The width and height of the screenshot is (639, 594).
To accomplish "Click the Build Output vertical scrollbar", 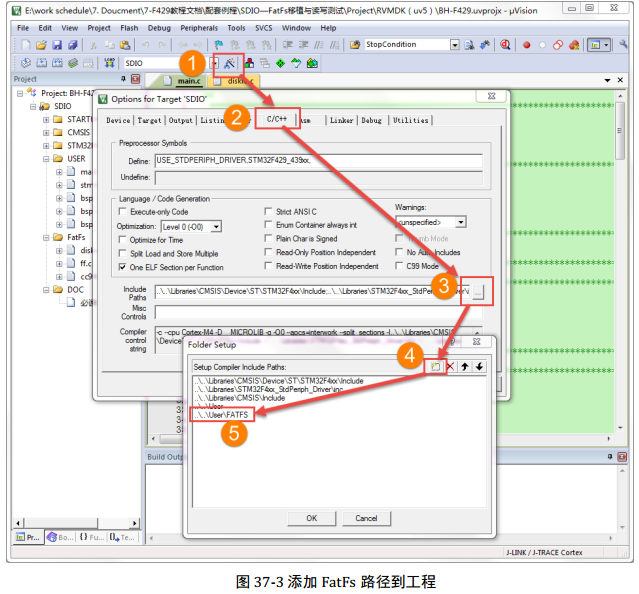I will (x=622, y=499).
